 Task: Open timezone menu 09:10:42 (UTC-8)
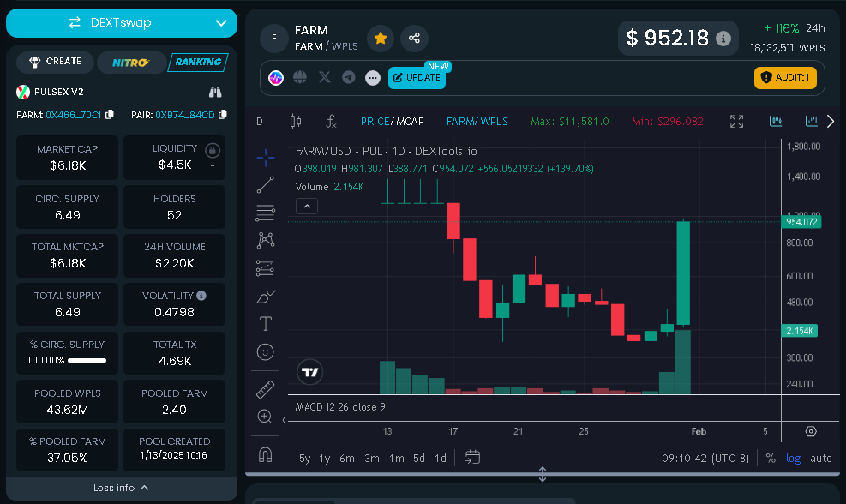(705, 458)
